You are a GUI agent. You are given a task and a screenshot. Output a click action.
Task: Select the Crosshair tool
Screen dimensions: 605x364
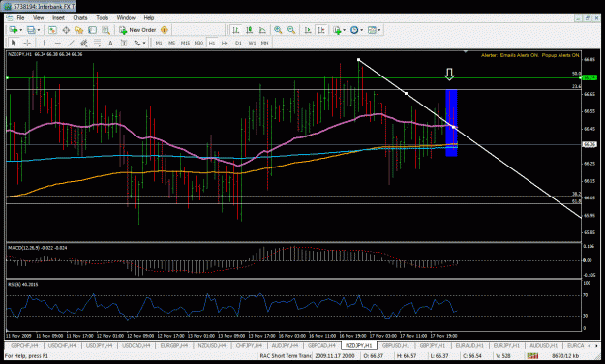(x=27, y=43)
